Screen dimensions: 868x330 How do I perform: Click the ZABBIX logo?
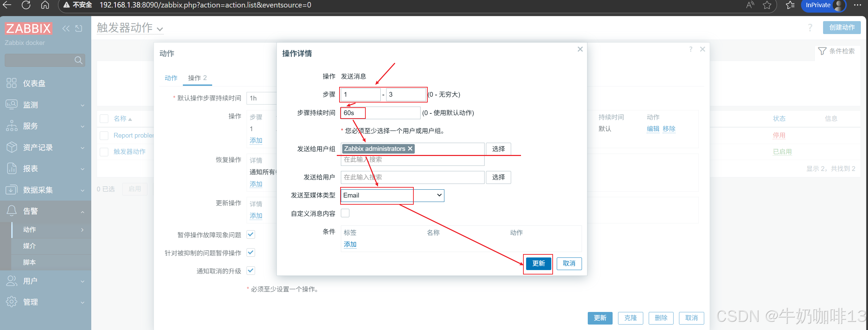(x=28, y=28)
